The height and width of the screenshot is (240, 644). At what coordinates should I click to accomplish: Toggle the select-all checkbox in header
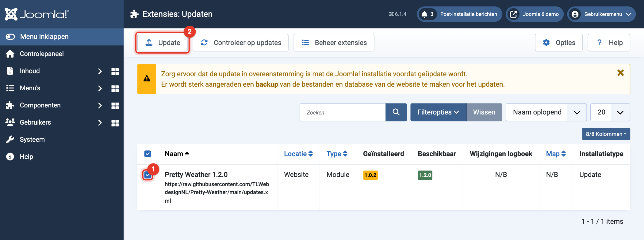pyautogui.click(x=148, y=154)
